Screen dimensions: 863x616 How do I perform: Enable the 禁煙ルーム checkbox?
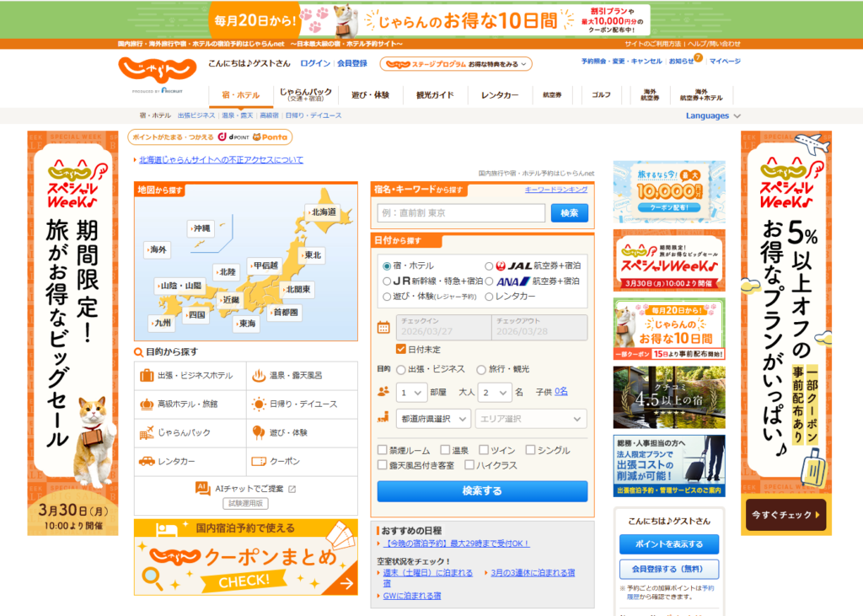tap(383, 450)
